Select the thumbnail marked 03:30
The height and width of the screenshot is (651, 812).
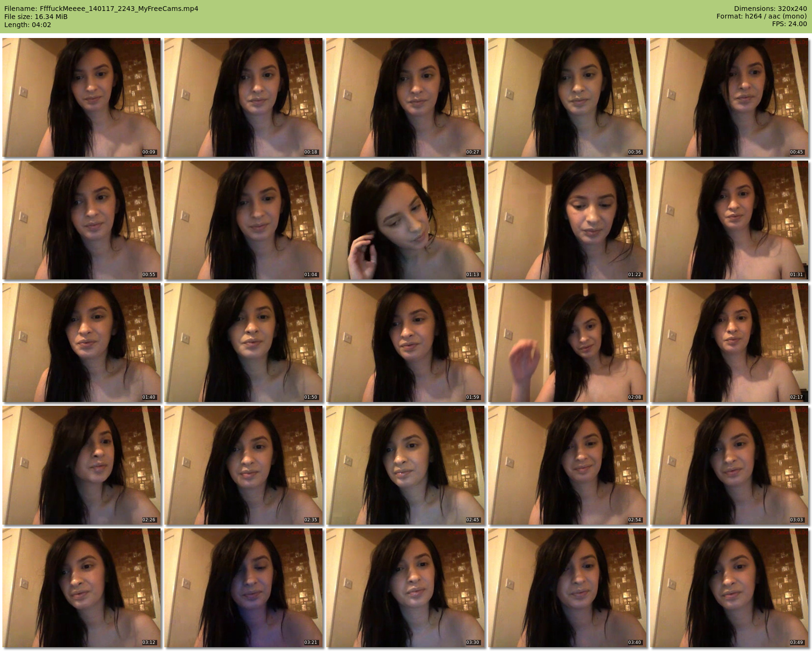click(x=406, y=588)
